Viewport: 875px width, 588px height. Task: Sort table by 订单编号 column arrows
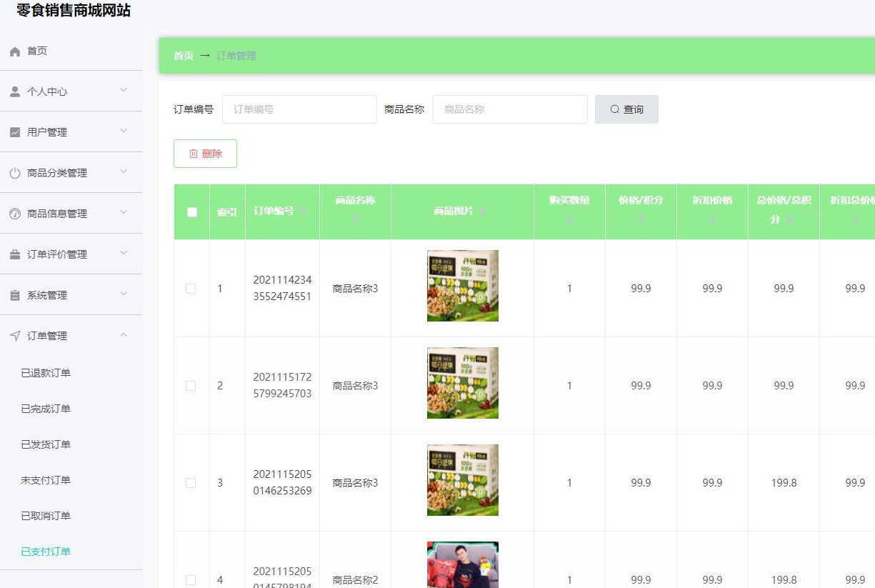point(303,211)
